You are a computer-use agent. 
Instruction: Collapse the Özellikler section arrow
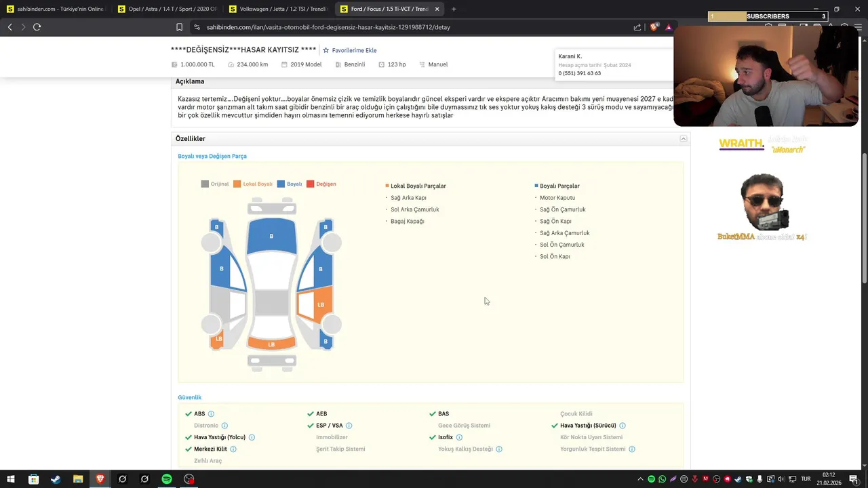684,138
